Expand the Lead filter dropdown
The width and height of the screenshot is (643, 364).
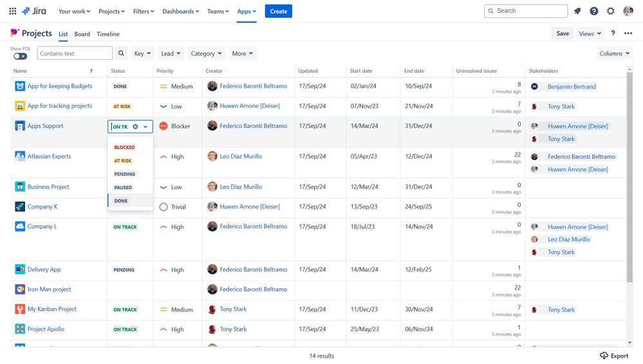click(x=171, y=53)
